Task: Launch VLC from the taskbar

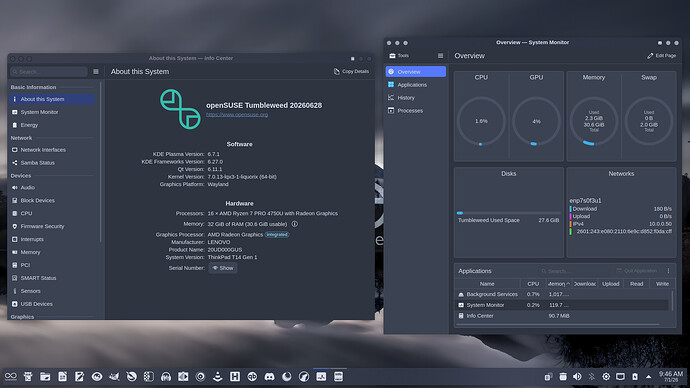Action: 217,377
